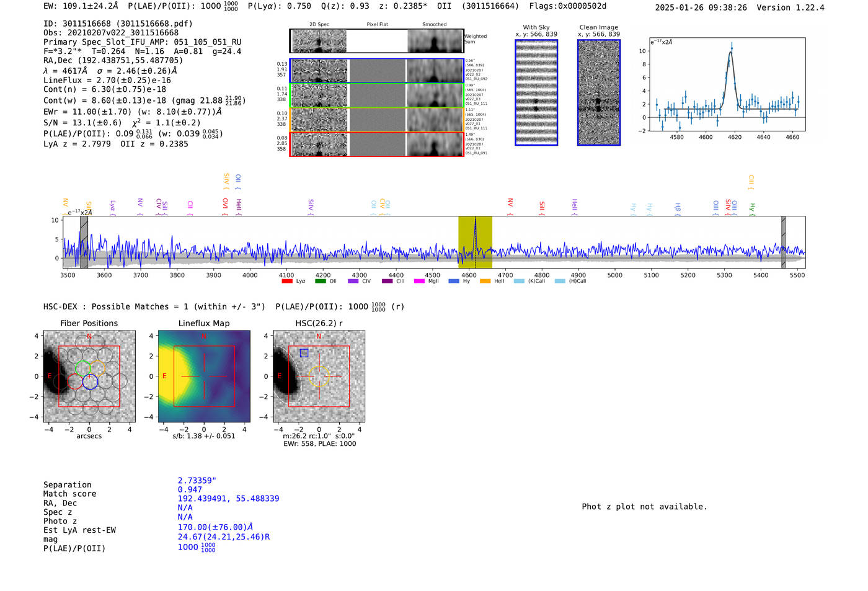This screenshot has height=591, width=868.
Task: Click the yellow highlighted emission line region
Action: tap(475, 242)
